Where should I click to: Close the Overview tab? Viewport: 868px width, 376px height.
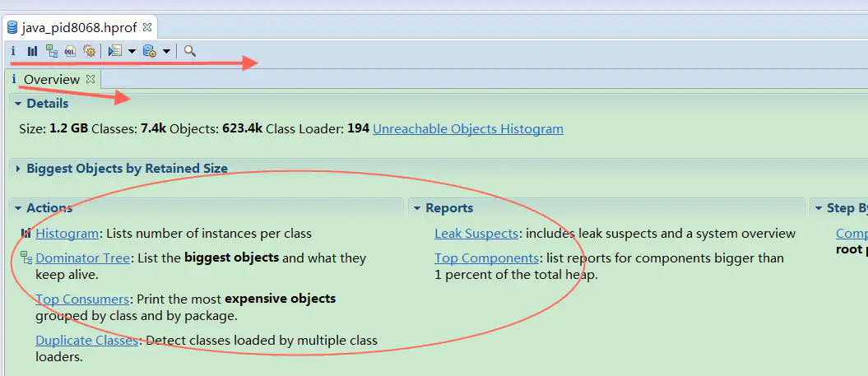coord(91,79)
